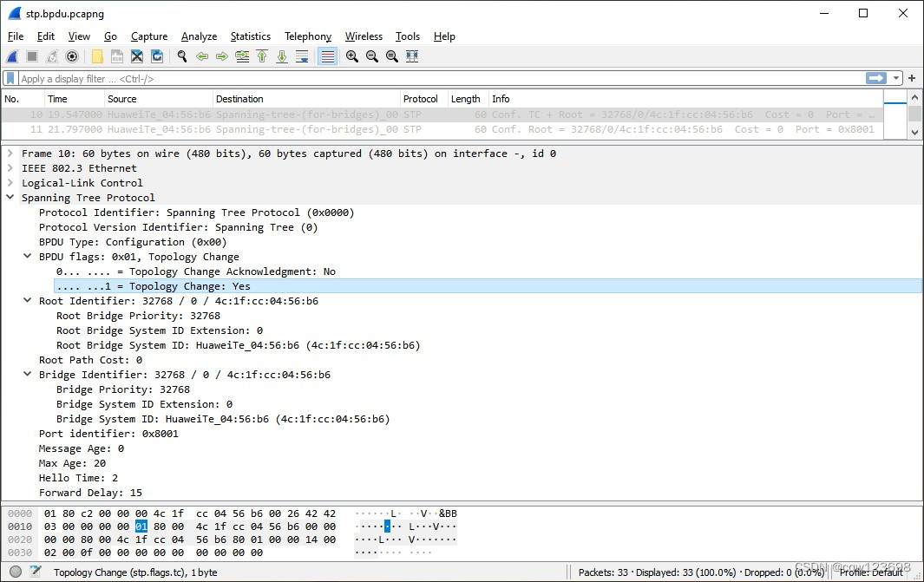Jump to the first packet using up arrow icon
The height and width of the screenshot is (582, 924).
262,56
